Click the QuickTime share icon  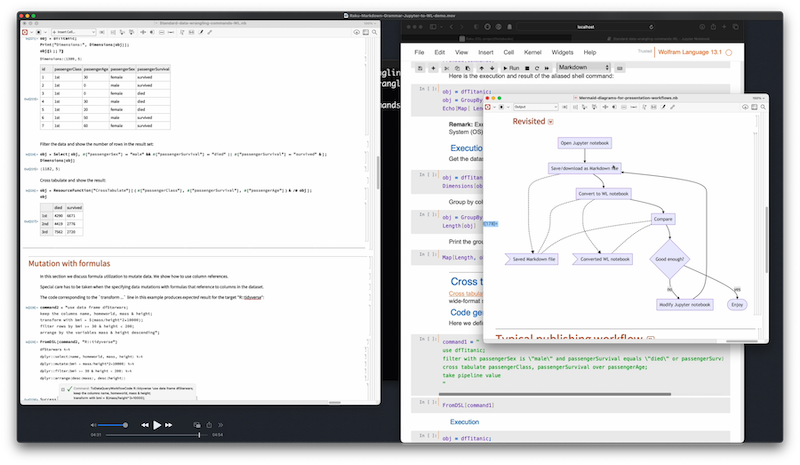(x=209, y=425)
